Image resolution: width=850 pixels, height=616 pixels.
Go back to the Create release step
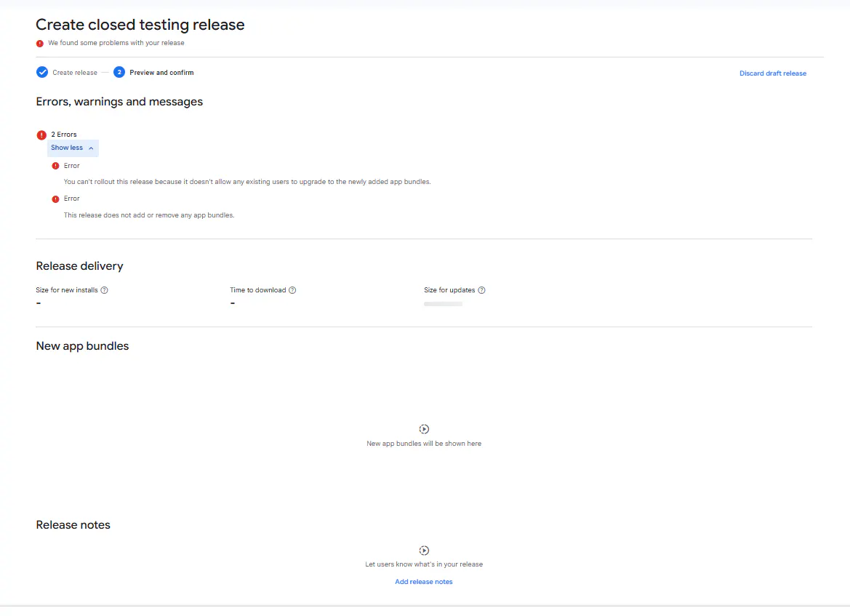coord(75,73)
